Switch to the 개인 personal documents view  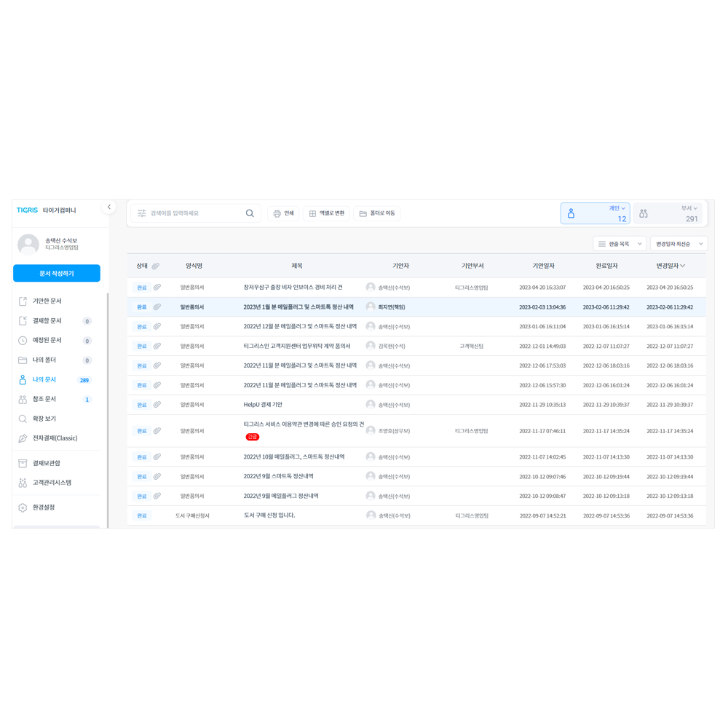point(596,212)
